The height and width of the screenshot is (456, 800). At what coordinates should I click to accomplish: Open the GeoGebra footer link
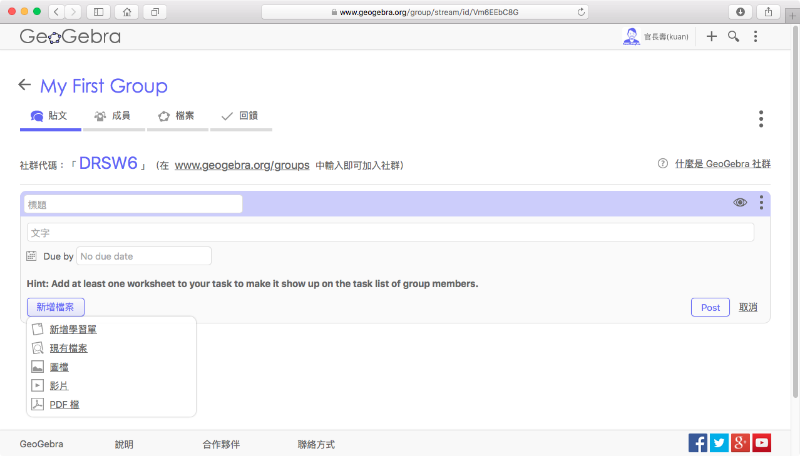(x=41, y=444)
